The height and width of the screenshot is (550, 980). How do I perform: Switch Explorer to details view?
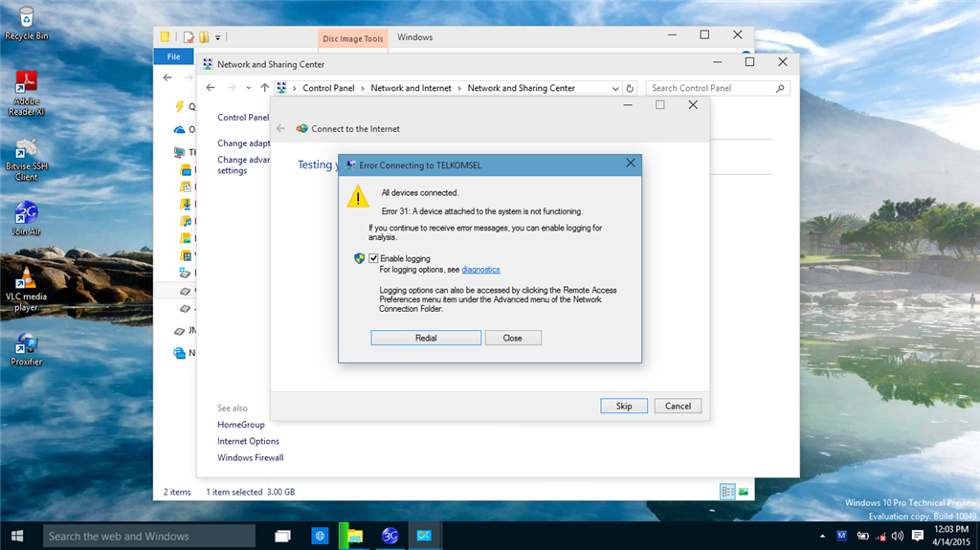point(727,492)
